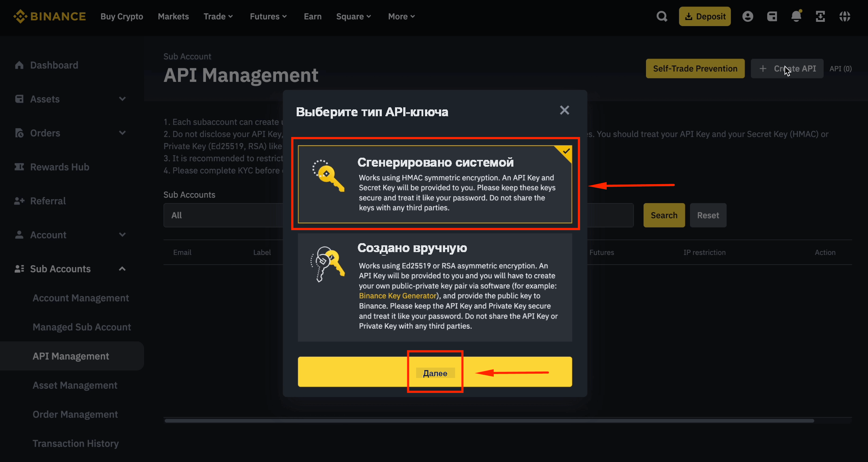Close the API key type dialog
This screenshot has height=462, width=868.
[564, 110]
